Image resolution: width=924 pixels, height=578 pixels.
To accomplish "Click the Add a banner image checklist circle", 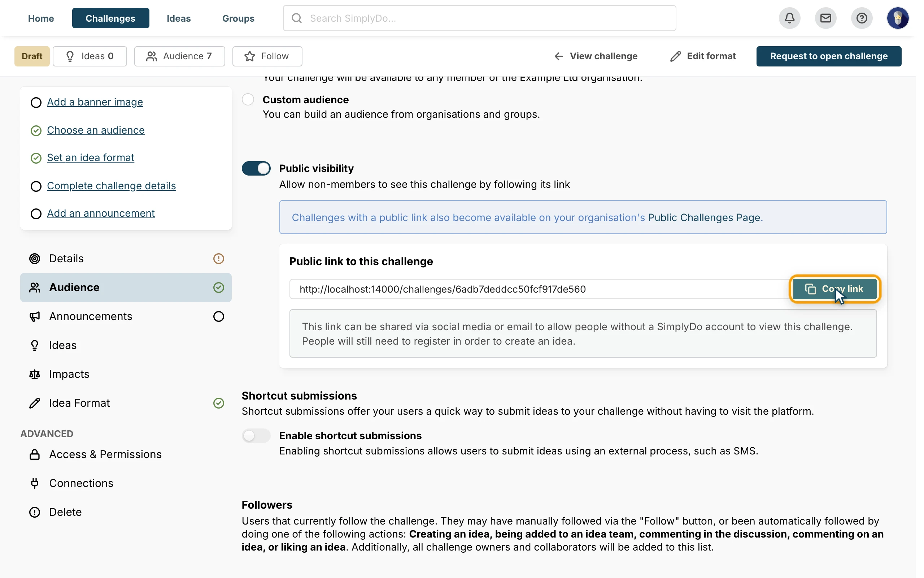I will tap(36, 103).
